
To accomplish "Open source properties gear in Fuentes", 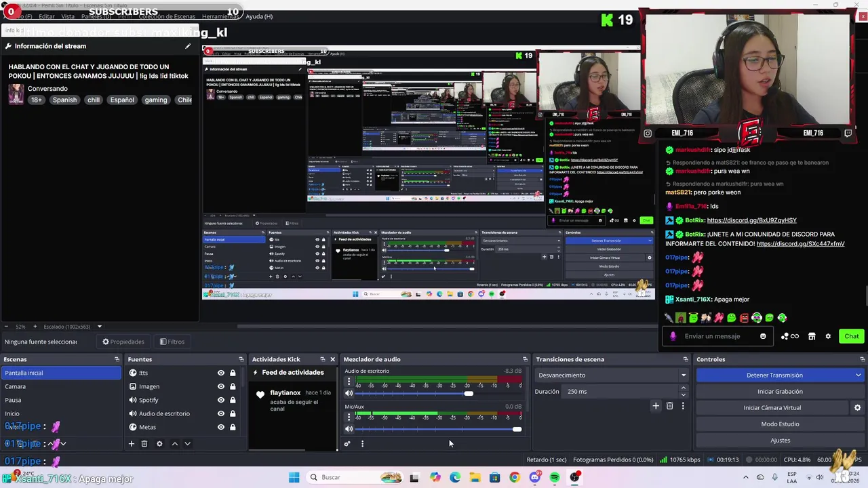I will [159, 444].
